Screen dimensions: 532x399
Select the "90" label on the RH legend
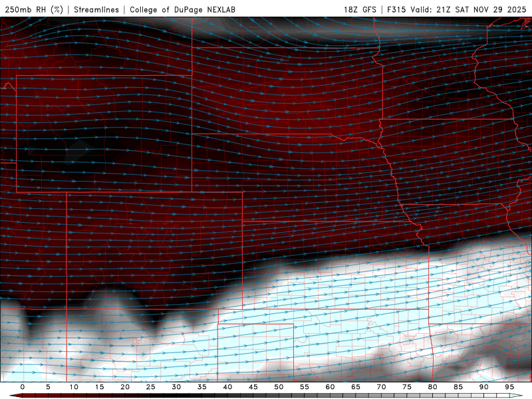click(483, 387)
